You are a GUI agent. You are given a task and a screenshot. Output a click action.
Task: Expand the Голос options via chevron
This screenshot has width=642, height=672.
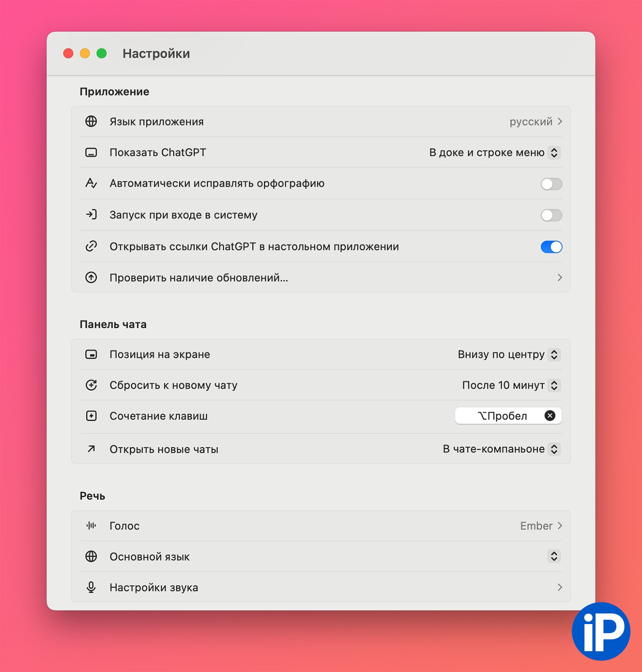click(x=560, y=526)
